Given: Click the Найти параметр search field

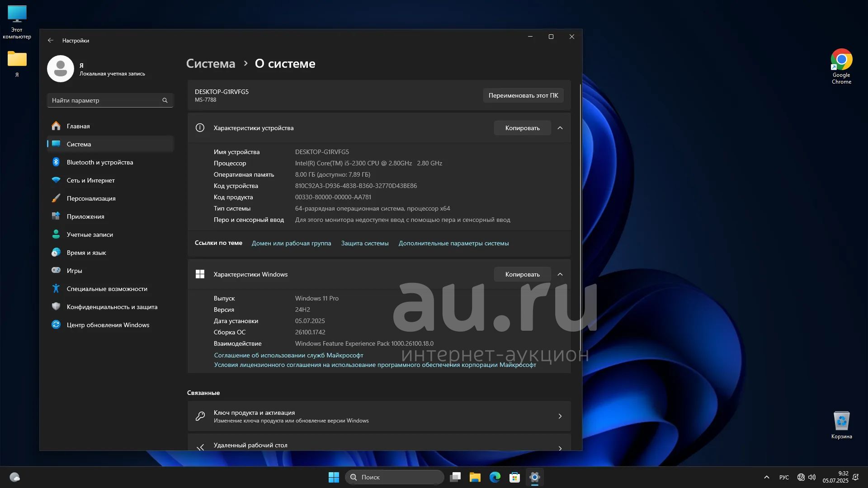Looking at the screenshot, I should [x=110, y=100].
